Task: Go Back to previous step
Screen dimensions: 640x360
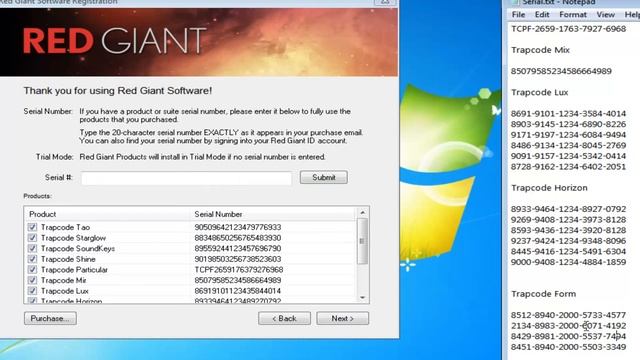Action: (x=284, y=318)
